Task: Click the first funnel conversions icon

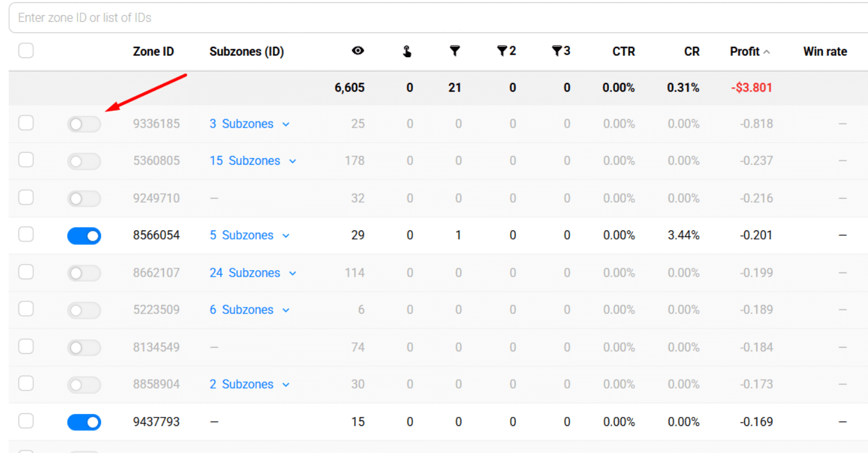Action: coord(455,51)
